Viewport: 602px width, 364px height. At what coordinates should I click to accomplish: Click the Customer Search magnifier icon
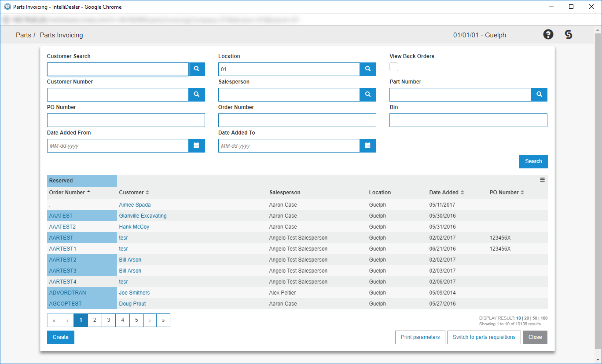click(x=197, y=69)
